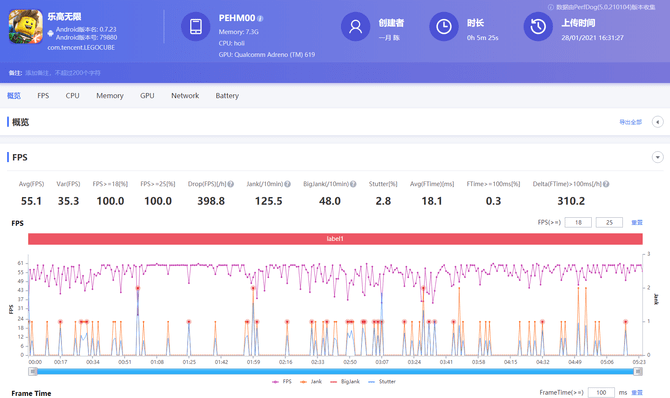Click the Var(FPS) value 35.3
Screen dimensions: 670x398
coord(68,201)
